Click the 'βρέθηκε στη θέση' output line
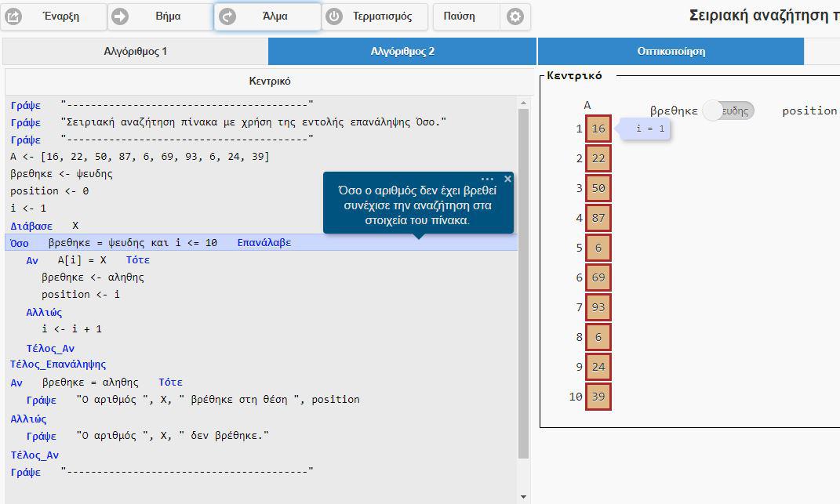This screenshot has height=504, width=840. click(x=193, y=400)
